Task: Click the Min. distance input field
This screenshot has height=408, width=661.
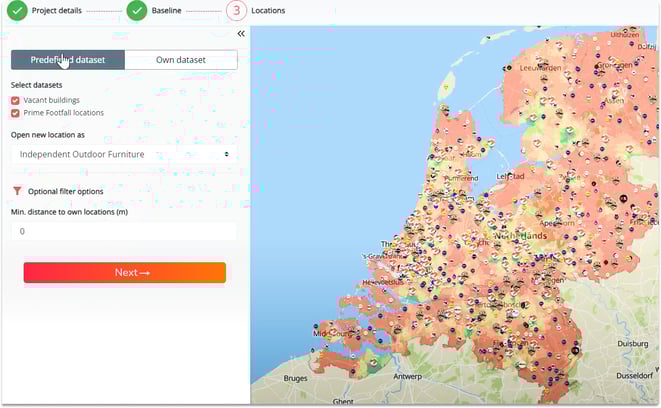Action: click(125, 231)
